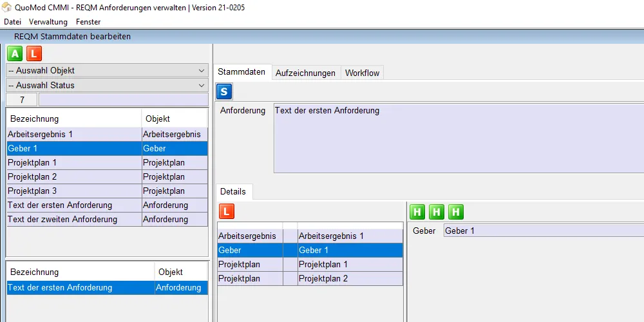Image resolution: width=644 pixels, height=322 pixels.
Task: Open the Verwaltung menu
Action: pos(48,22)
